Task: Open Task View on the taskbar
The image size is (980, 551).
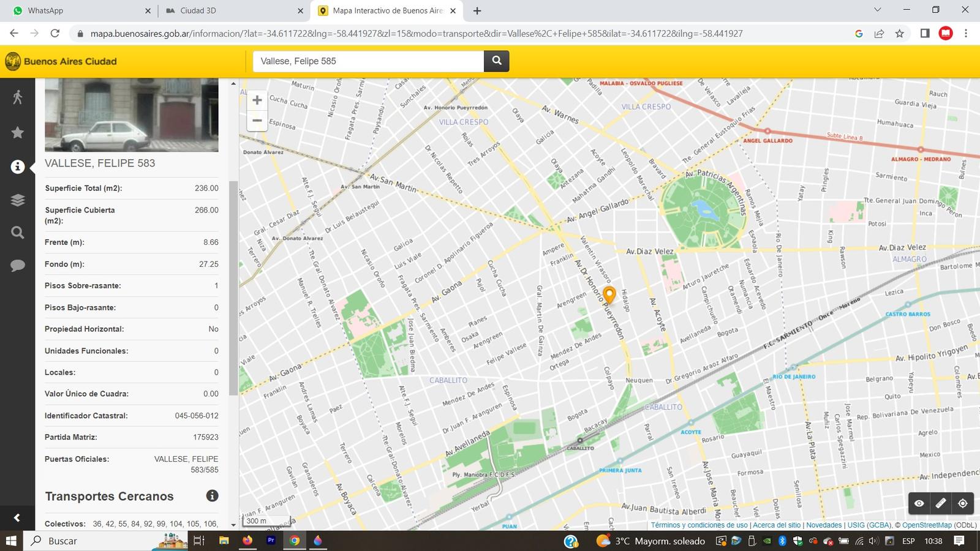Action: 198,541
